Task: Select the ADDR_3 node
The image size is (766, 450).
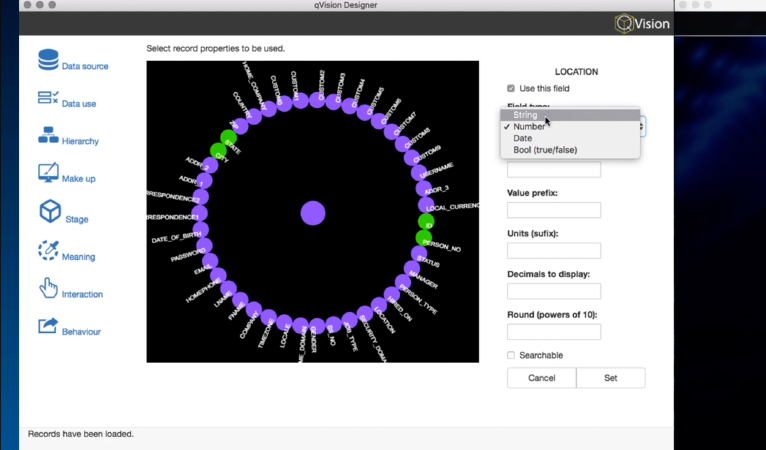Action: [424, 188]
